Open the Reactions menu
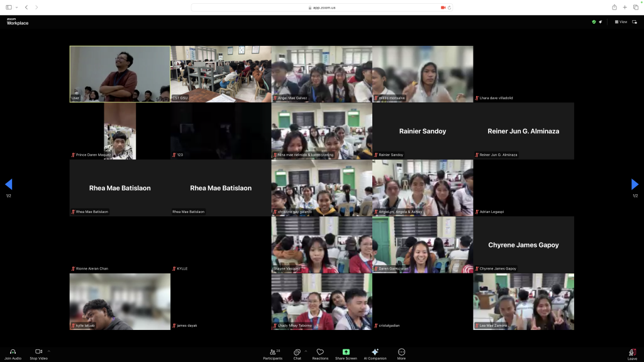Image resolution: width=644 pixels, height=362 pixels. coord(320,352)
